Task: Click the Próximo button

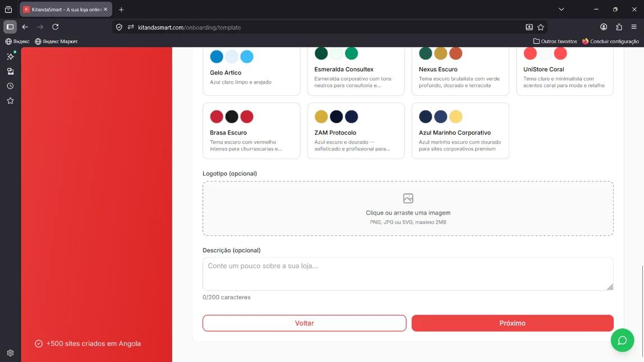Action: point(513,323)
